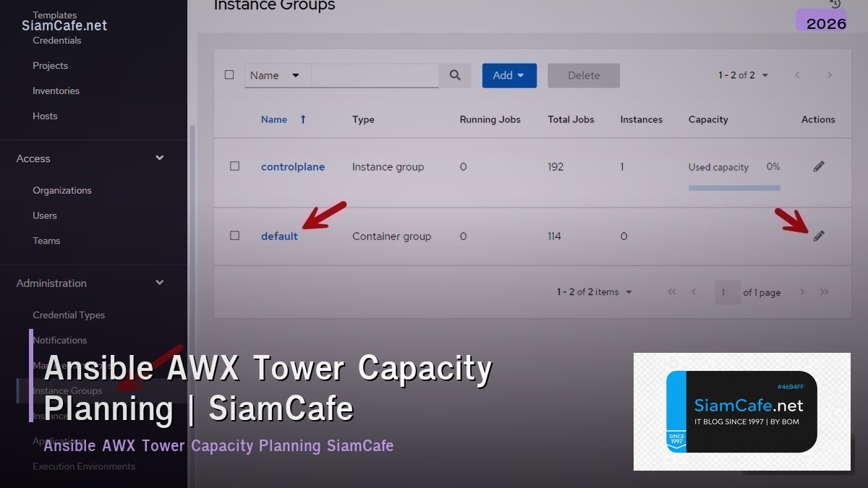Click the refresh history icon top right
This screenshot has width=868, height=488.
pyautogui.click(x=833, y=4)
